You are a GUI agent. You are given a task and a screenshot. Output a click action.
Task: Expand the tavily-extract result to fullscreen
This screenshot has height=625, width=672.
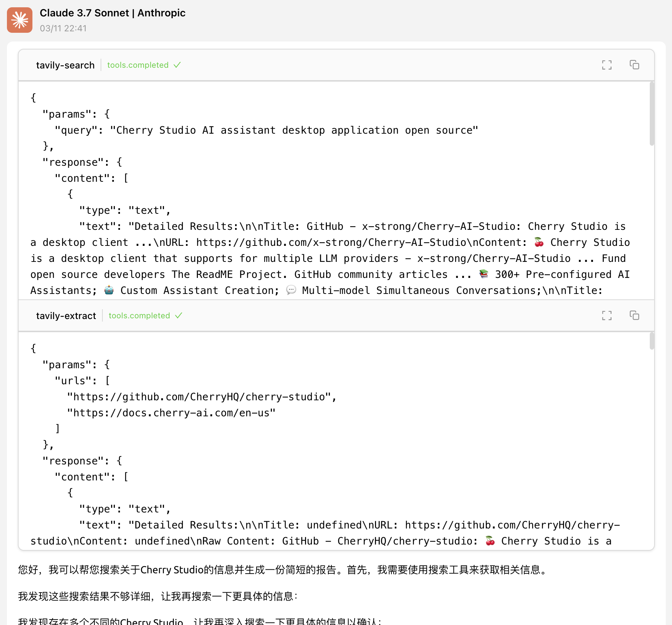click(x=607, y=315)
